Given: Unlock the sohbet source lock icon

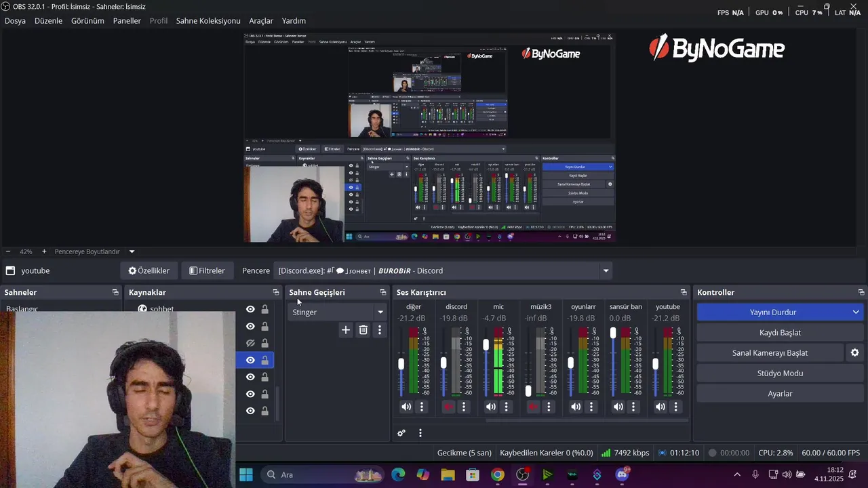Looking at the screenshot, I should (265, 309).
